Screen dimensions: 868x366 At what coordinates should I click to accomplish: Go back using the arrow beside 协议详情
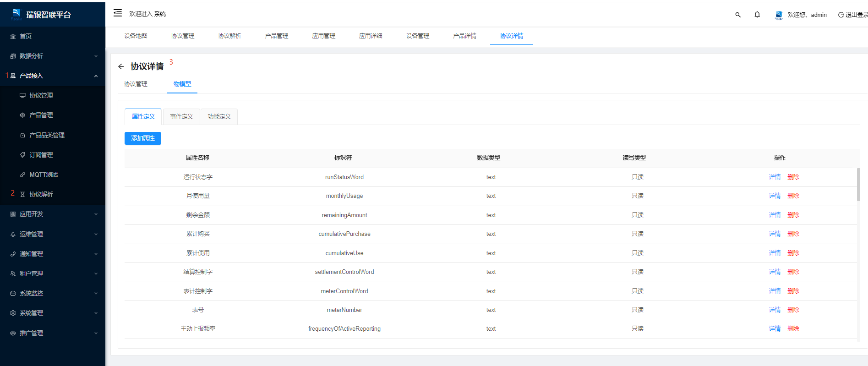[121, 66]
